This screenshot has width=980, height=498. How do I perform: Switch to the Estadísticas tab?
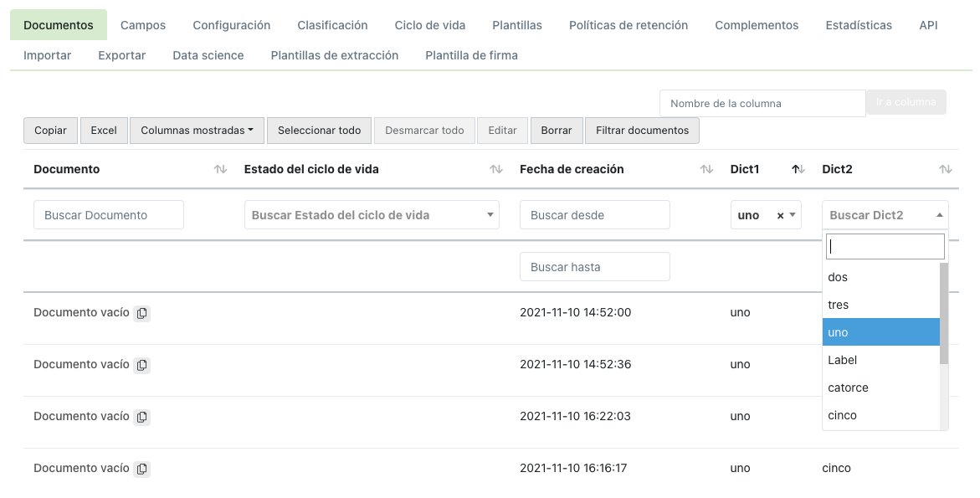[859, 25]
